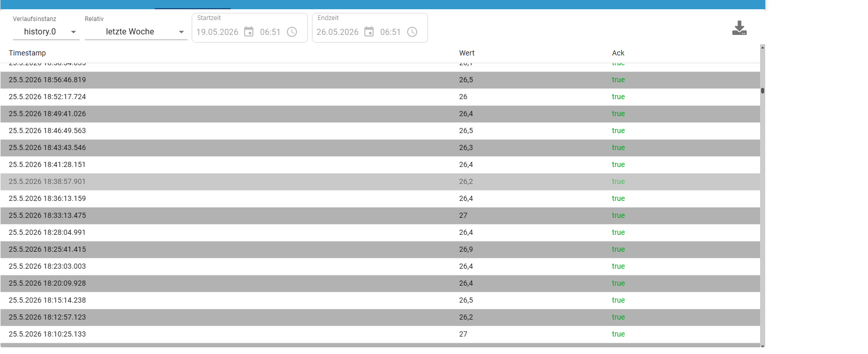Select row 25.5.2026 18:25:41.415
The width and height of the screenshot is (868, 354).
coord(380,249)
